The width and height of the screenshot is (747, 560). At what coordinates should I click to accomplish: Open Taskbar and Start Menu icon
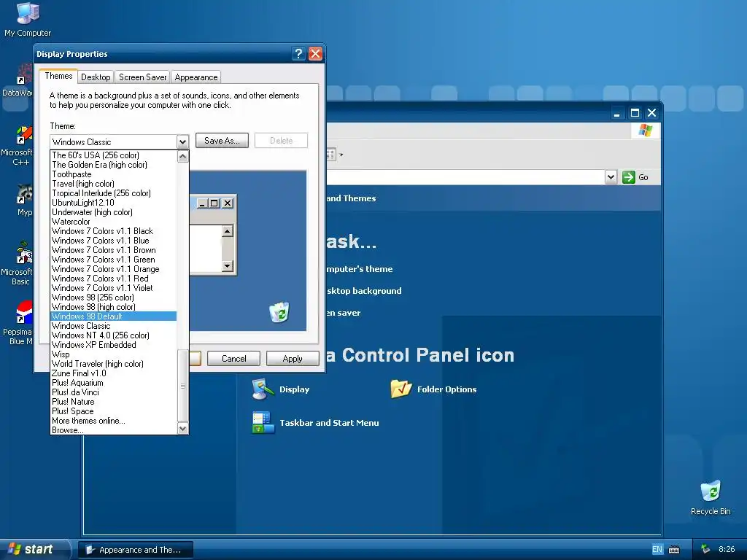click(263, 422)
